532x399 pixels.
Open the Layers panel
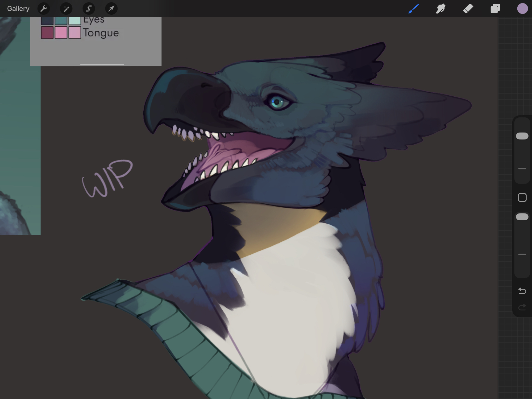495,9
